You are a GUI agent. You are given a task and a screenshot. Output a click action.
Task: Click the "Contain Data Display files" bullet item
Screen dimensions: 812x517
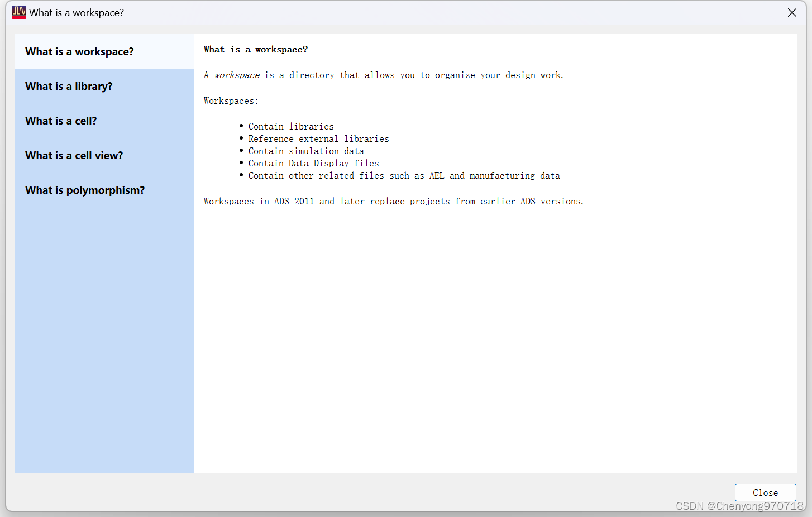pos(313,163)
